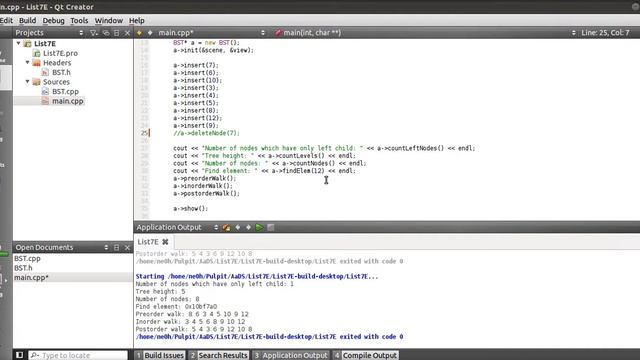This screenshot has height=360, width=640.
Task: Stop the running application in output toolbar
Action: point(271,227)
